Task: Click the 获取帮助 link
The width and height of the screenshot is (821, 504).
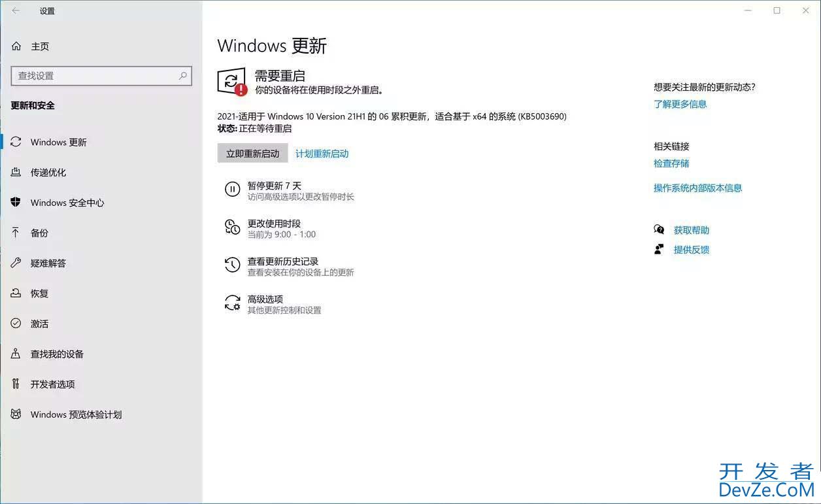Action: pyautogui.click(x=691, y=230)
